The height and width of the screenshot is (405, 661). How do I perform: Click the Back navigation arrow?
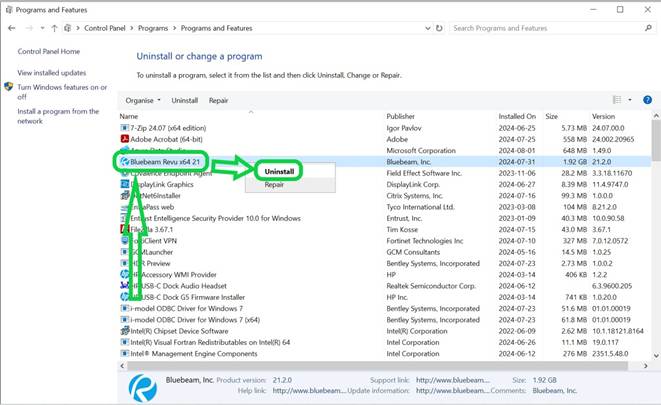pyautogui.click(x=12, y=28)
